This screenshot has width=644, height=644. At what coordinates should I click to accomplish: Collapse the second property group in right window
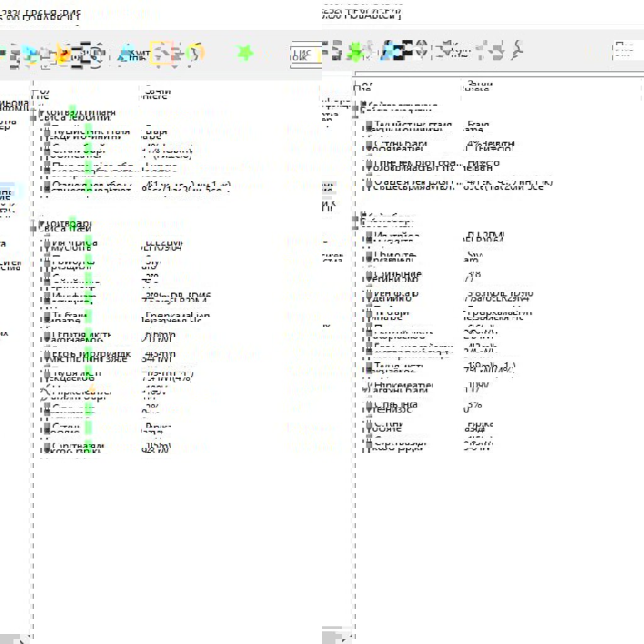(x=357, y=220)
